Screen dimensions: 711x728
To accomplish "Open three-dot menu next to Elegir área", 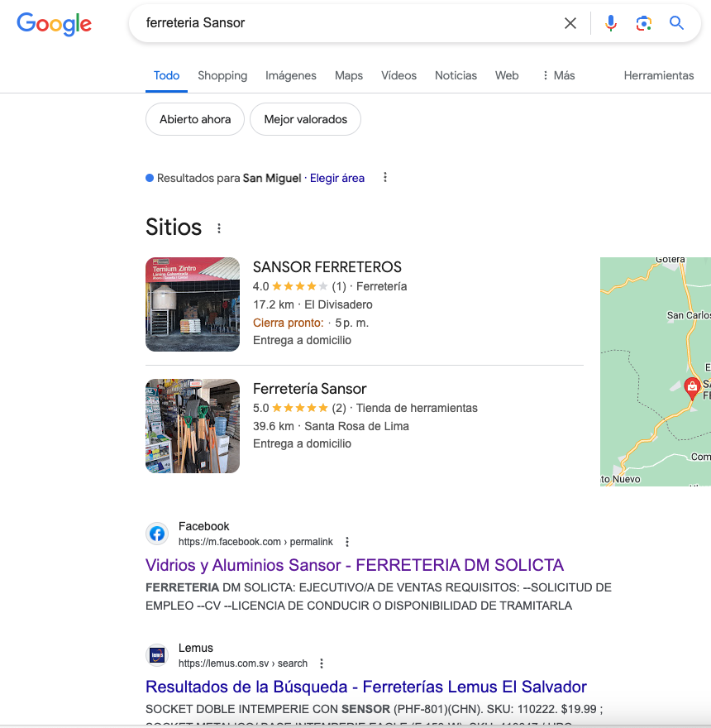I will 384,177.
